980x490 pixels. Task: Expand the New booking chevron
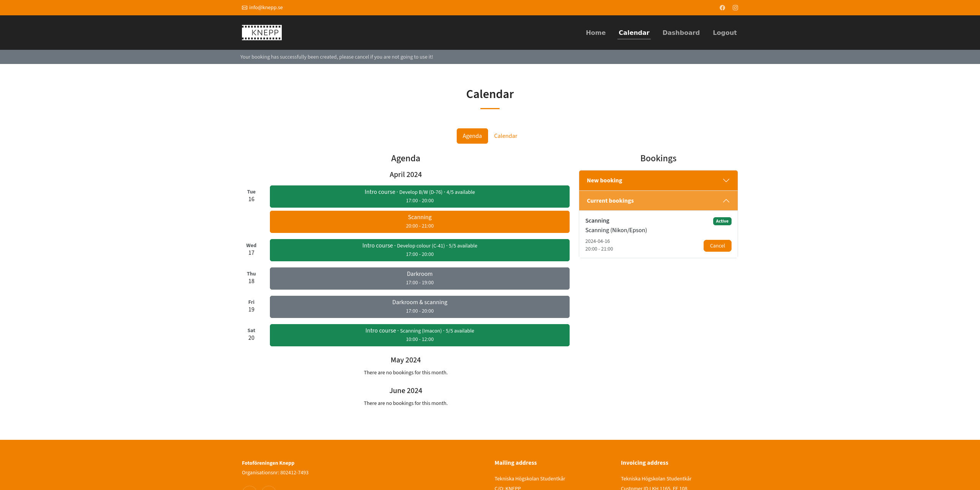coord(726,180)
